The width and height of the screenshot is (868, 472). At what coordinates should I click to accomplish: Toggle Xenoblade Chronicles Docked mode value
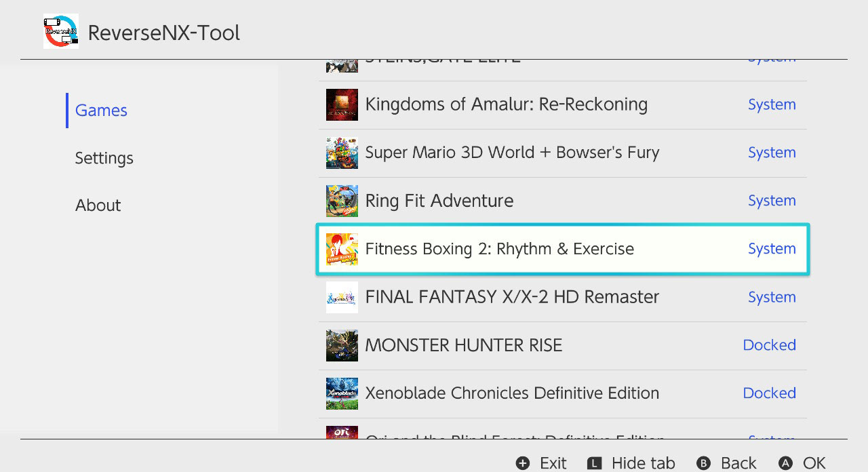tap(769, 393)
